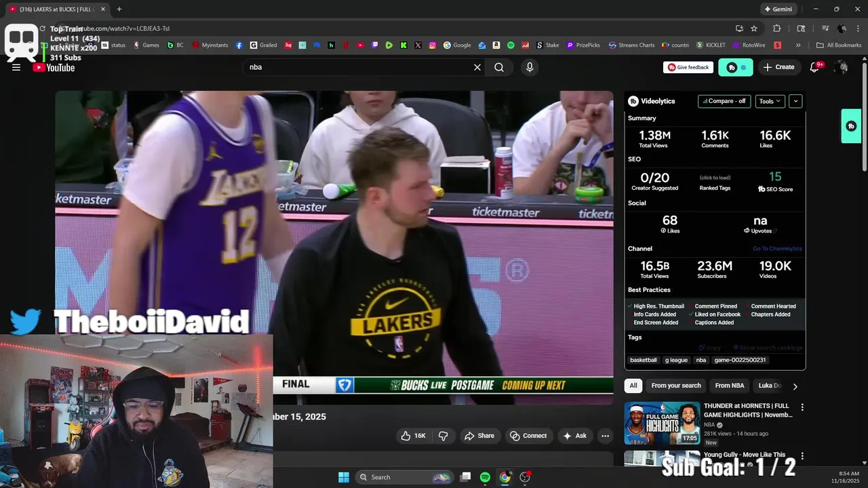Select the basketball tag
Image resolution: width=868 pixels, height=488 pixels.
[x=644, y=360]
